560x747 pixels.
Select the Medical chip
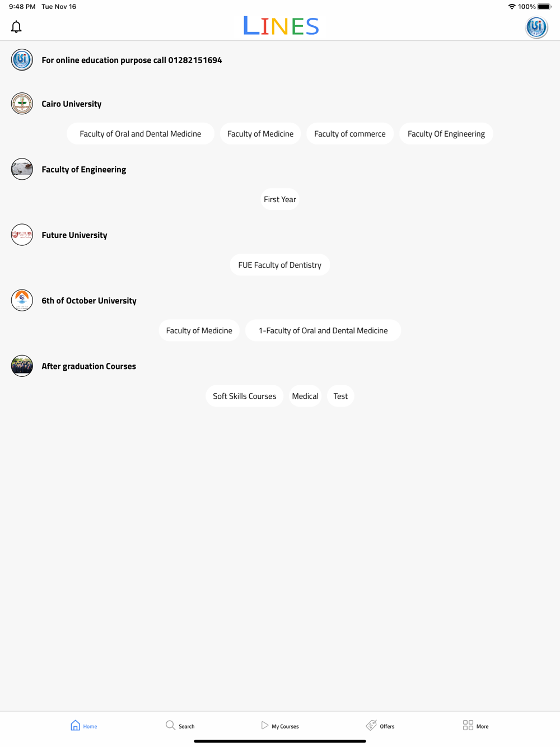pos(305,396)
